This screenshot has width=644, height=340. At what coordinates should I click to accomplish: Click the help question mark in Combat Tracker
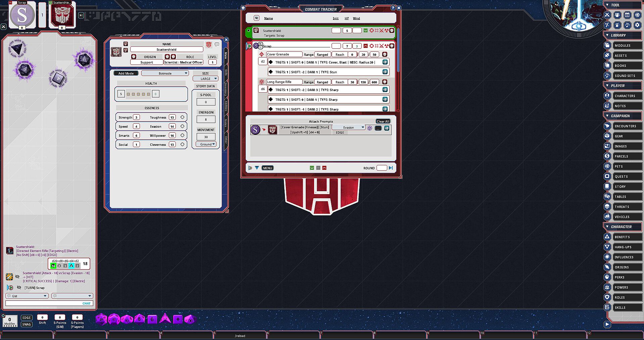[x=393, y=8]
